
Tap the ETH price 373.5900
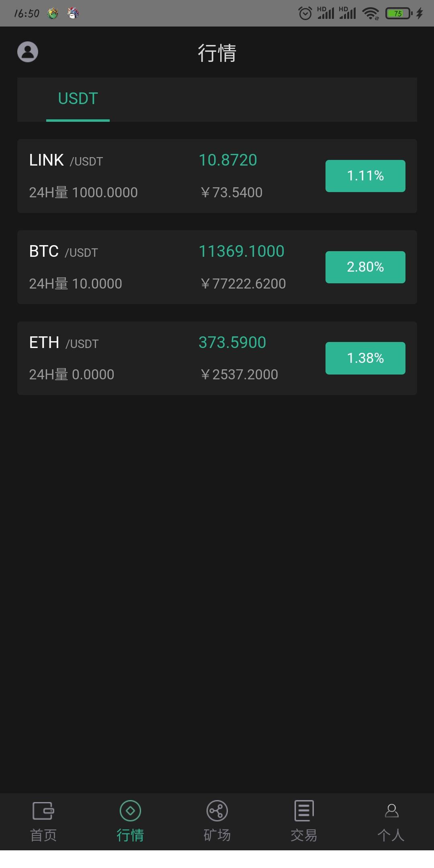[232, 343]
